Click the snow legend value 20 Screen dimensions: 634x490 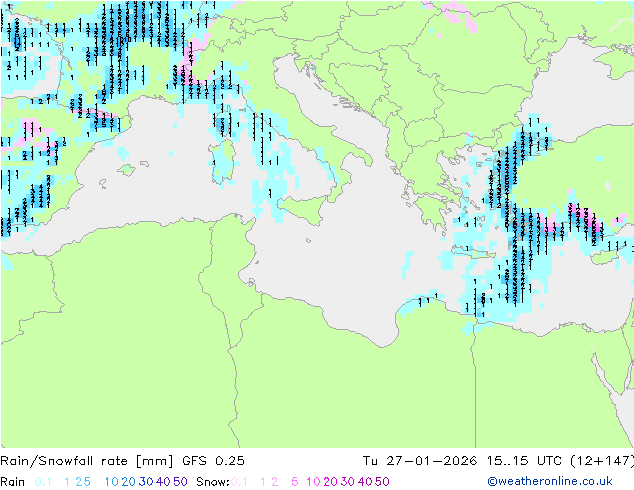point(330,482)
